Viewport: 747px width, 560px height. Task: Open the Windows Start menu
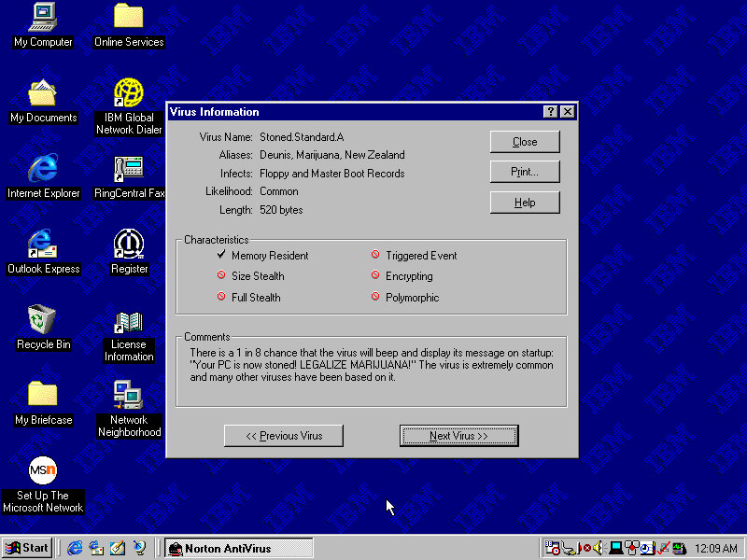[27, 548]
